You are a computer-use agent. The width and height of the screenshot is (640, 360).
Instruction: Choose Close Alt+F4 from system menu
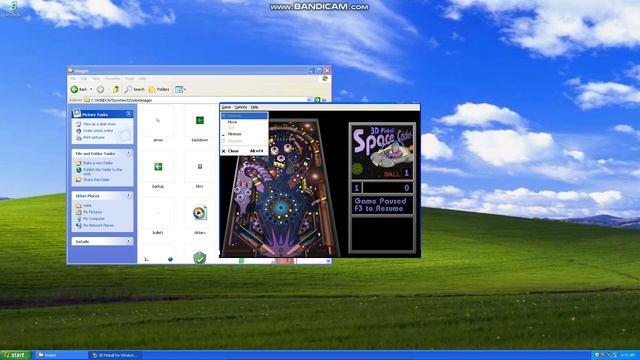click(x=244, y=151)
